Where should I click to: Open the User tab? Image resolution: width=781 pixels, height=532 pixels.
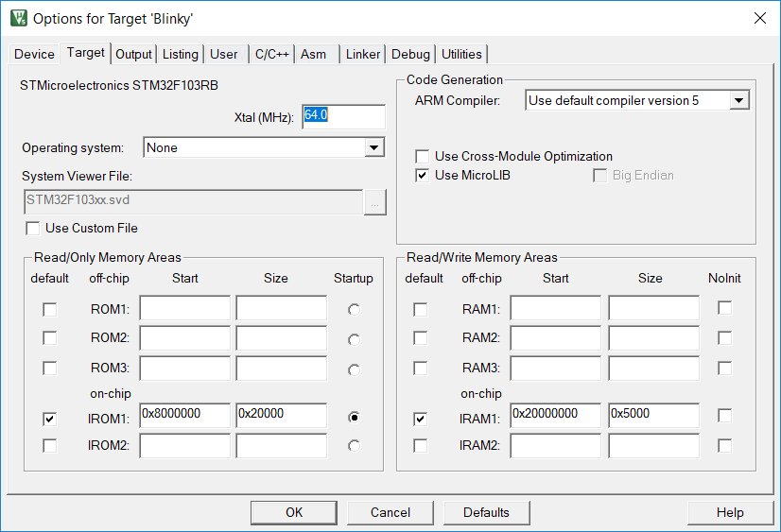click(x=224, y=54)
